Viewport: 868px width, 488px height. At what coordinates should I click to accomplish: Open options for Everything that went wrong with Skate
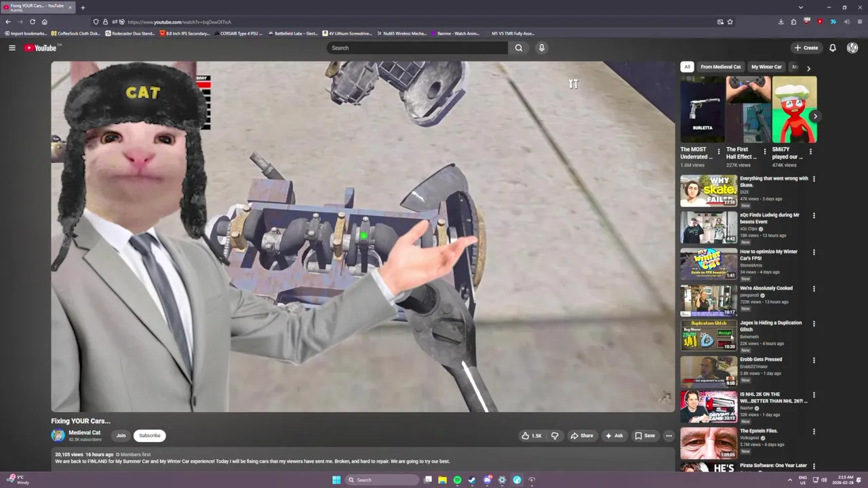tap(814, 179)
